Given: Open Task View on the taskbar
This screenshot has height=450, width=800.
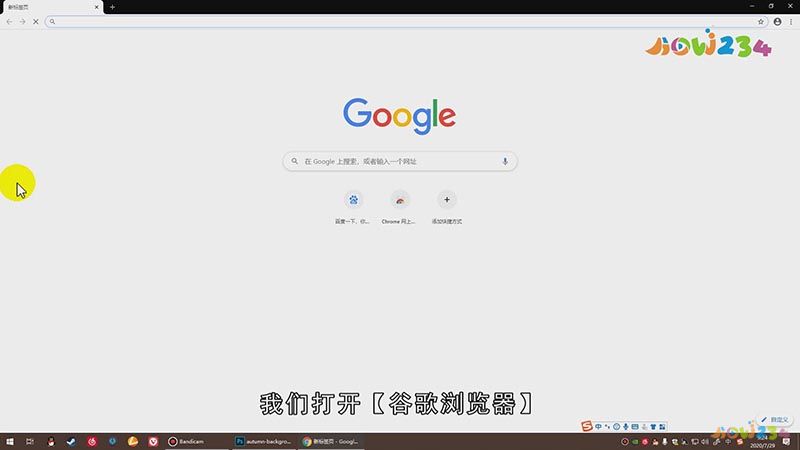Looking at the screenshot, I should tap(30, 441).
